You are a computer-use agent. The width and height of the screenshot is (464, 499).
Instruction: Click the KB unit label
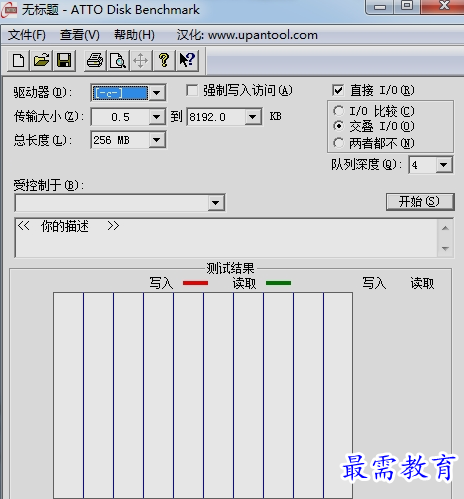(x=276, y=116)
